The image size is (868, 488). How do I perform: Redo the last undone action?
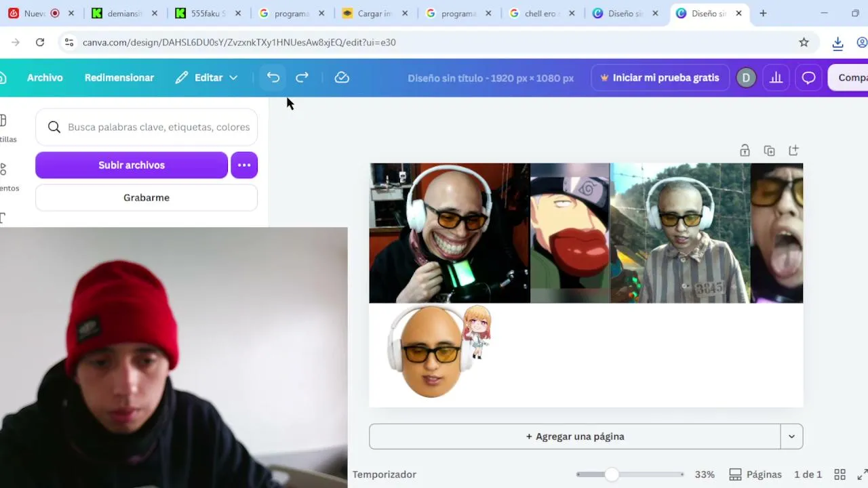pyautogui.click(x=302, y=78)
